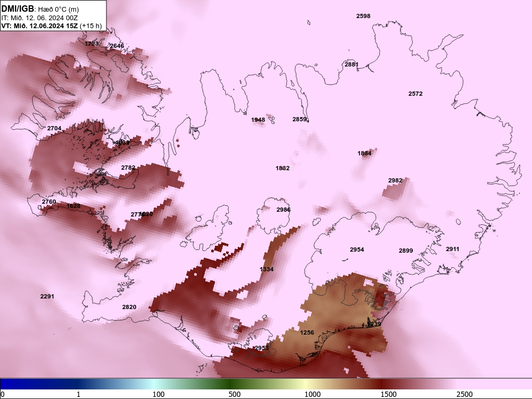Click the 2572 height value

tap(415, 94)
